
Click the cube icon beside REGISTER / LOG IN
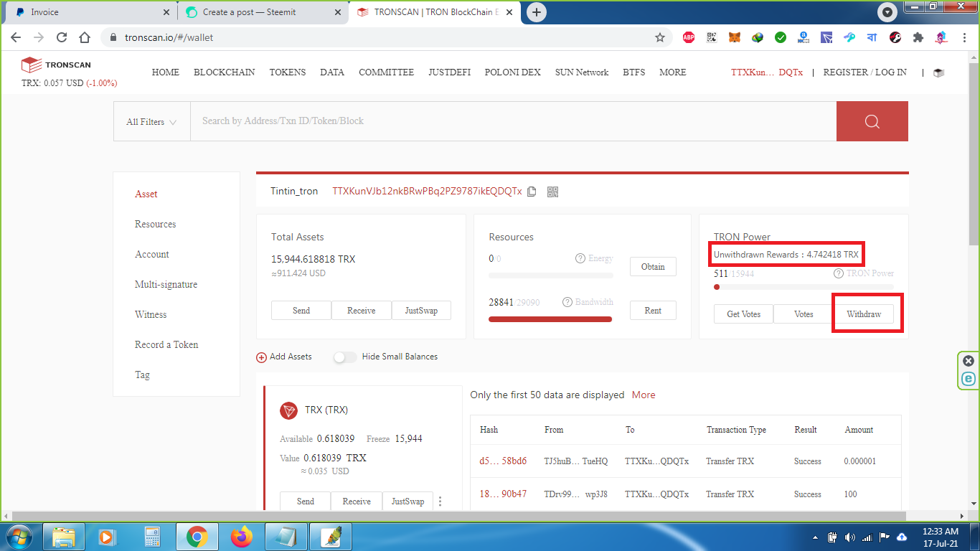938,72
